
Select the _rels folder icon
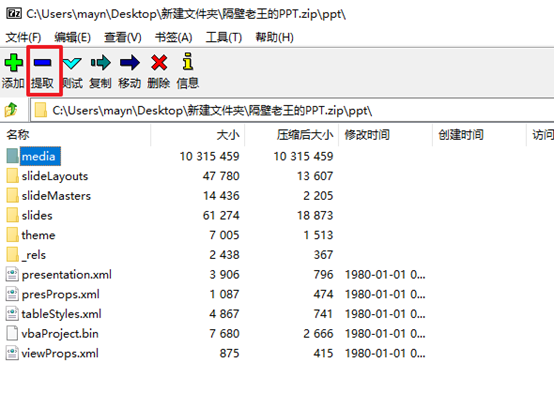pos(12,255)
